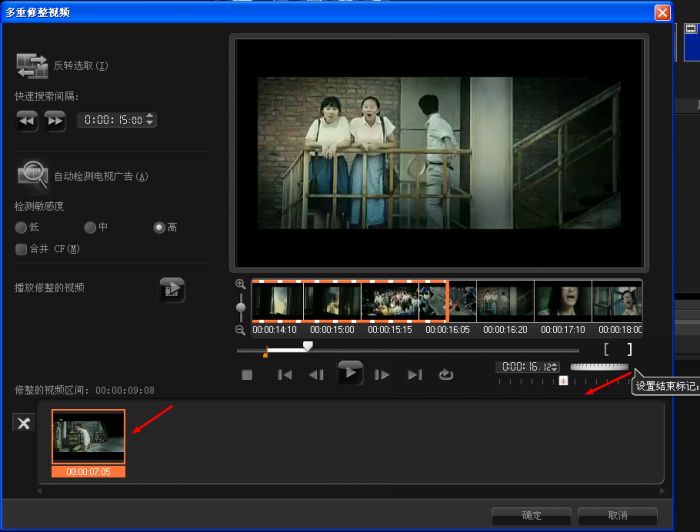
Task: Delete the selected trimmed clip with X
Action: 22,423
